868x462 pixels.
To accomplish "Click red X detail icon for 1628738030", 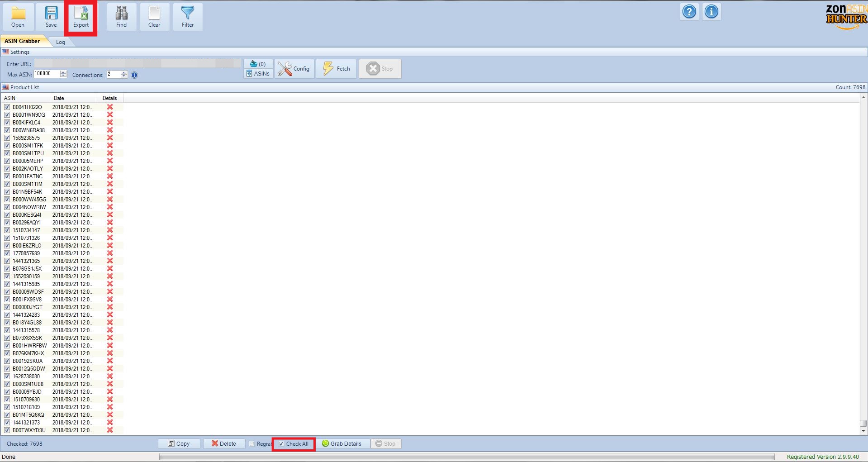I will pyautogui.click(x=110, y=376).
